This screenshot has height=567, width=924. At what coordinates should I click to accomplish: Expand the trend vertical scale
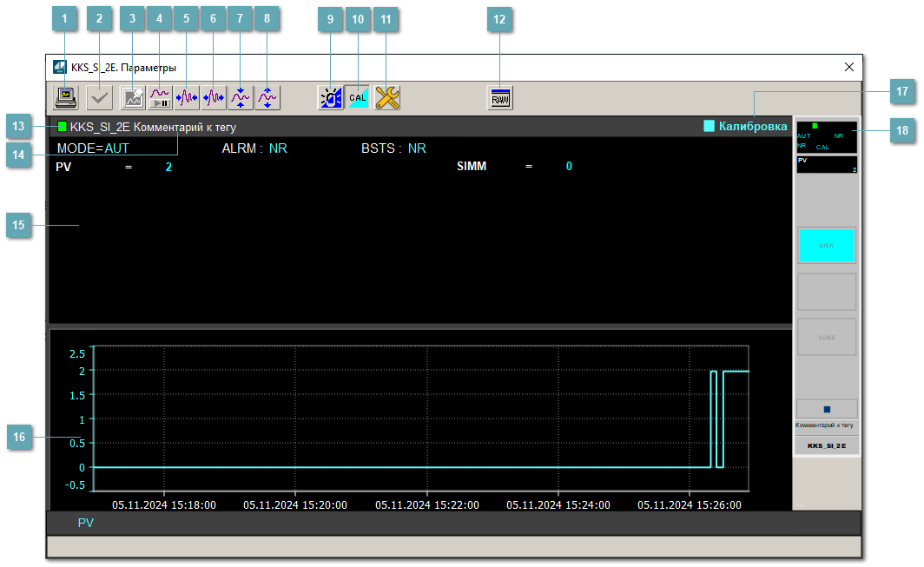pyautogui.click(x=267, y=98)
